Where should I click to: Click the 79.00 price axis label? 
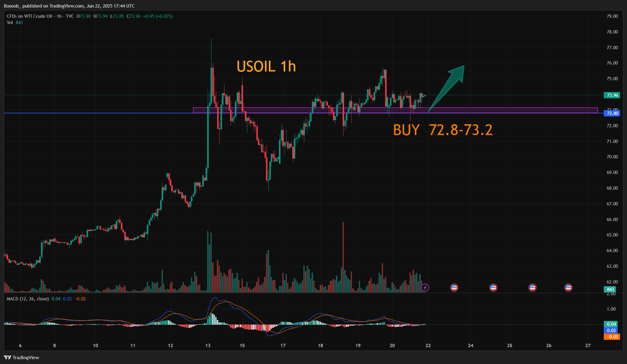[x=612, y=16]
